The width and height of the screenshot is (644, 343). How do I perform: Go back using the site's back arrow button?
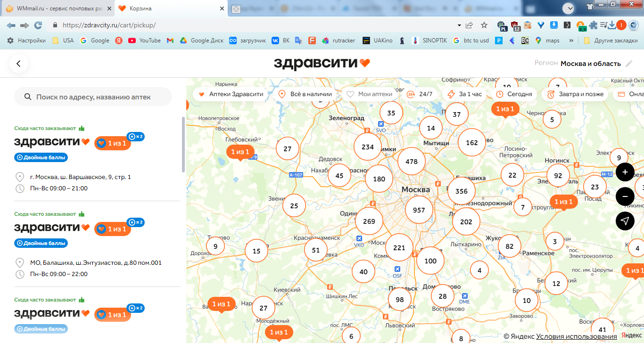[x=18, y=64]
